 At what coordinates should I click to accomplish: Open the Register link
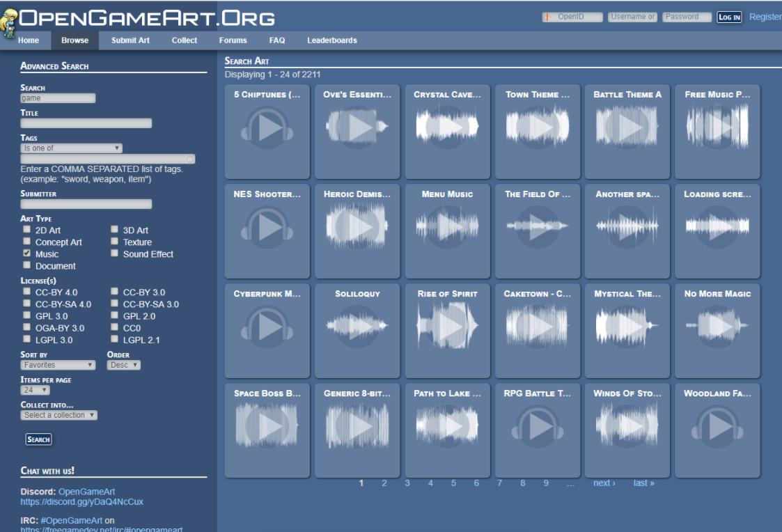click(x=765, y=17)
